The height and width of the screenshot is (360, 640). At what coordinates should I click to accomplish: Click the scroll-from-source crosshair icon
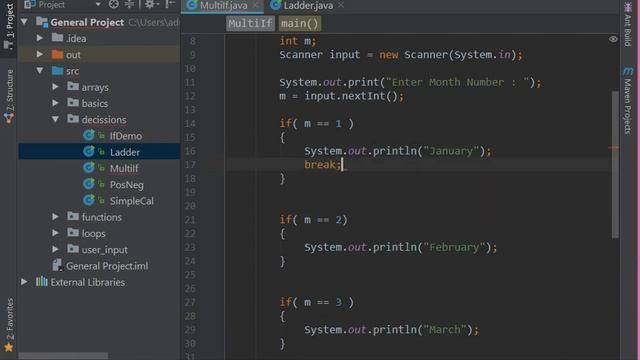click(114, 4)
